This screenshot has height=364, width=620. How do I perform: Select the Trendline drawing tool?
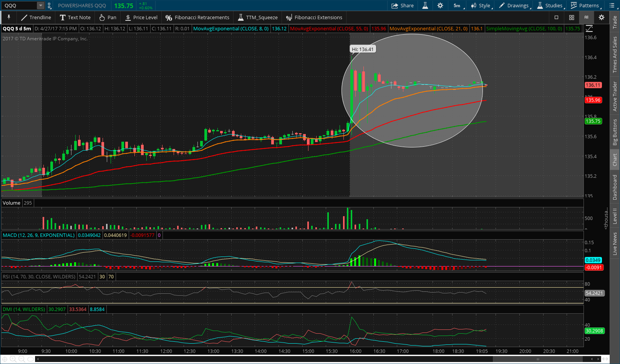[x=36, y=17]
